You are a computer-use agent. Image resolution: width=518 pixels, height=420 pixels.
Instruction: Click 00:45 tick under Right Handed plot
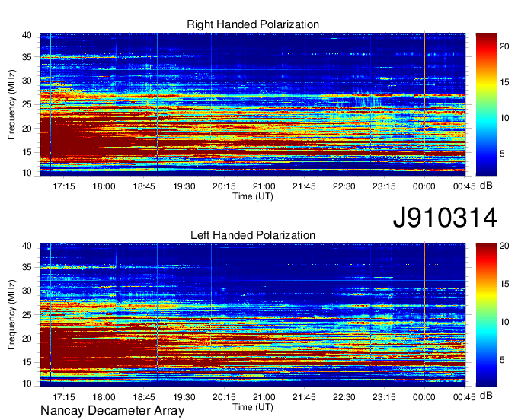[464, 186]
